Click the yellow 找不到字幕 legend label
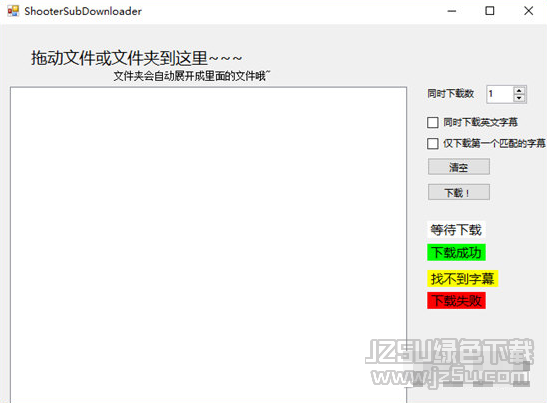Image resolution: width=547 pixels, height=403 pixels. (462, 278)
